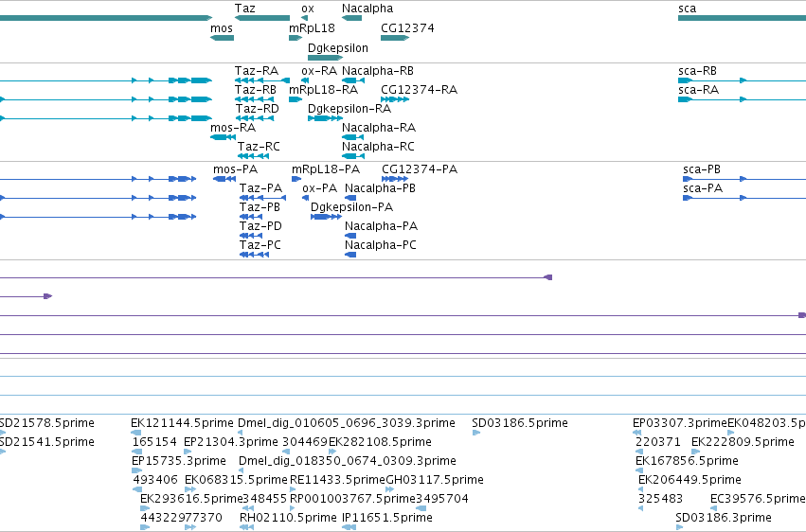Select Nacalpha-RA transcript
806x532 pixels.
(352, 137)
